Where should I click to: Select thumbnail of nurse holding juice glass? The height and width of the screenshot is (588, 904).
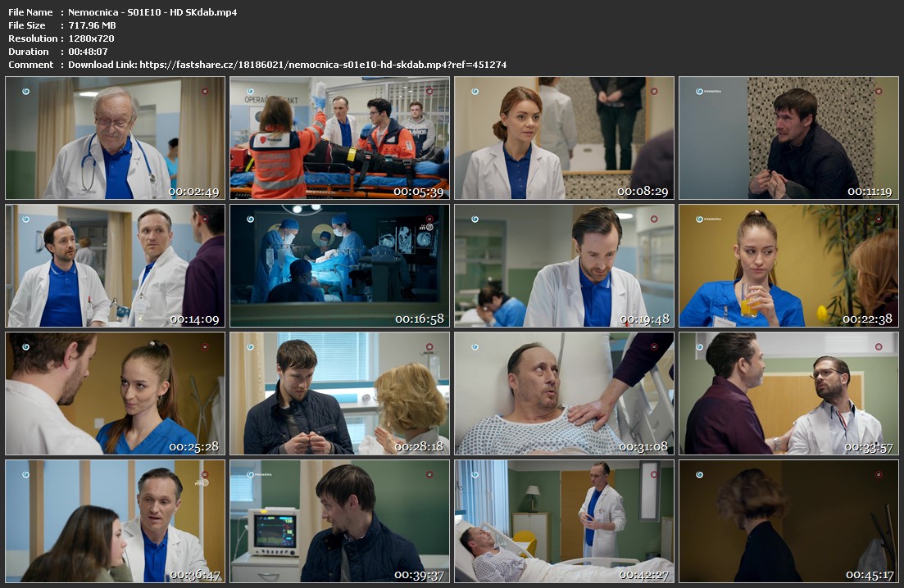click(788, 265)
